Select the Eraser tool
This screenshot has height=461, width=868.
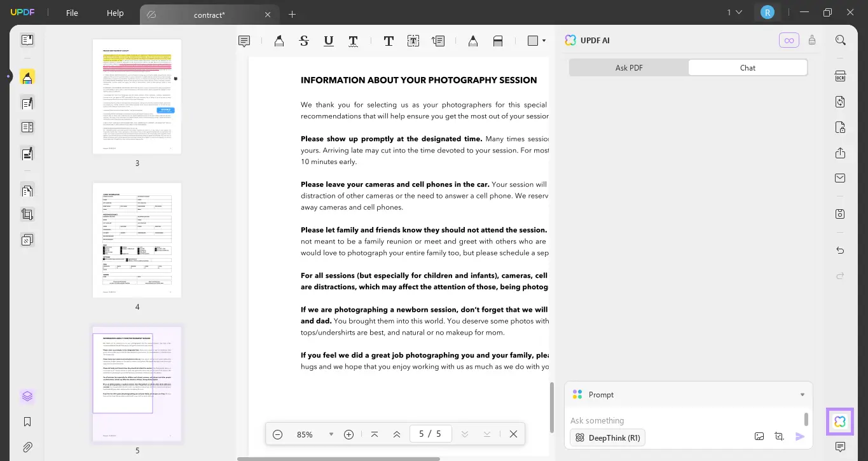498,41
